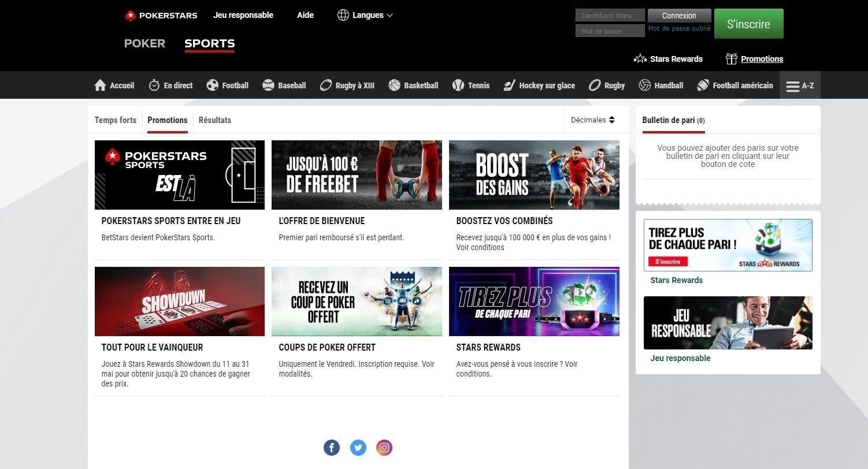Click the Connexion button
This screenshot has height=469, width=868.
coord(679,16)
